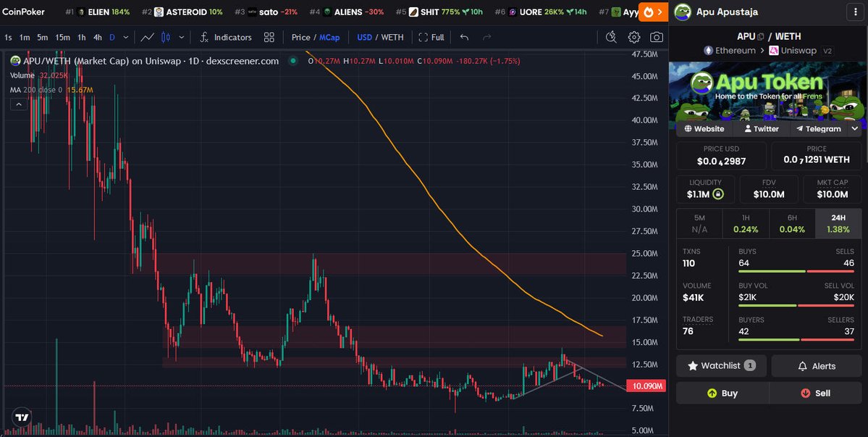Click the Ethereum chain link

(730, 51)
